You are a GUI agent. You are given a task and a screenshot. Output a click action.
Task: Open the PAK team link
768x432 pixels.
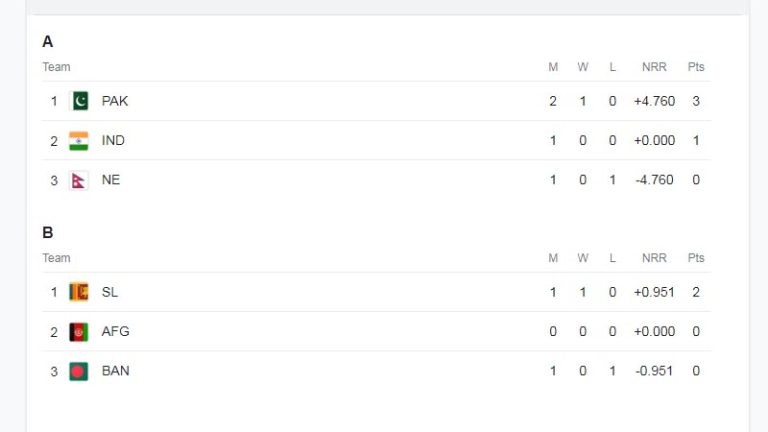pyautogui.click(x=115, y=101)
